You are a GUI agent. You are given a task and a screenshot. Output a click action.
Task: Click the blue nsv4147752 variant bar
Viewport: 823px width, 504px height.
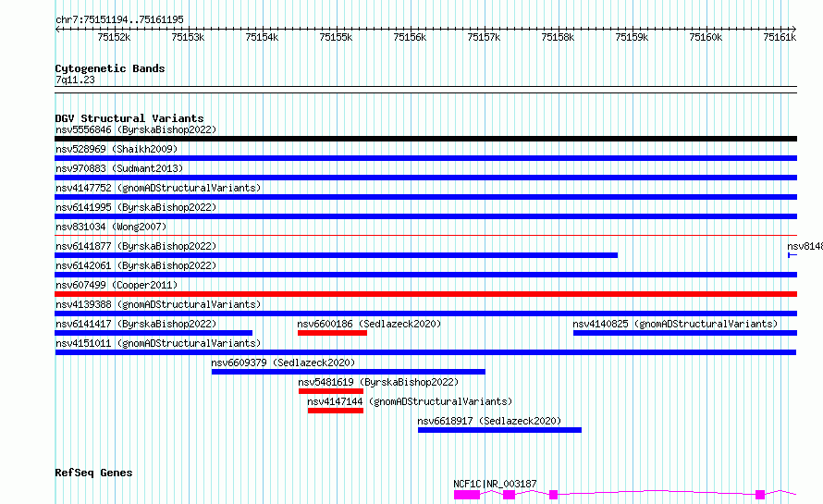pos(425,197)
